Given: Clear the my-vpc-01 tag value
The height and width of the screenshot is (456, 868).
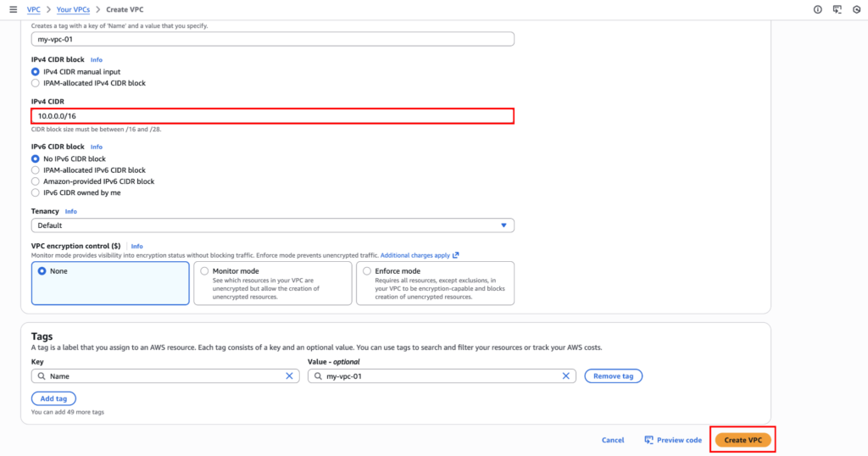Looking at the screenshot, I should (565, 375).
